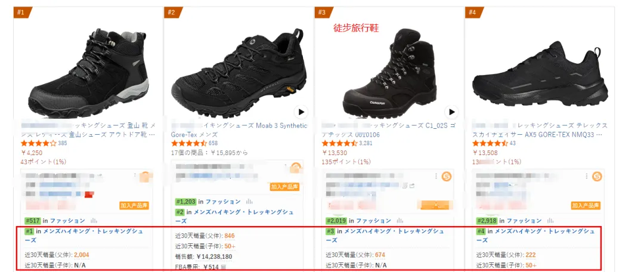The width and height of the screenshot is (644, 272).
Task: Open the 3,281 reviews link for product #3
Action: pos(366,143)
